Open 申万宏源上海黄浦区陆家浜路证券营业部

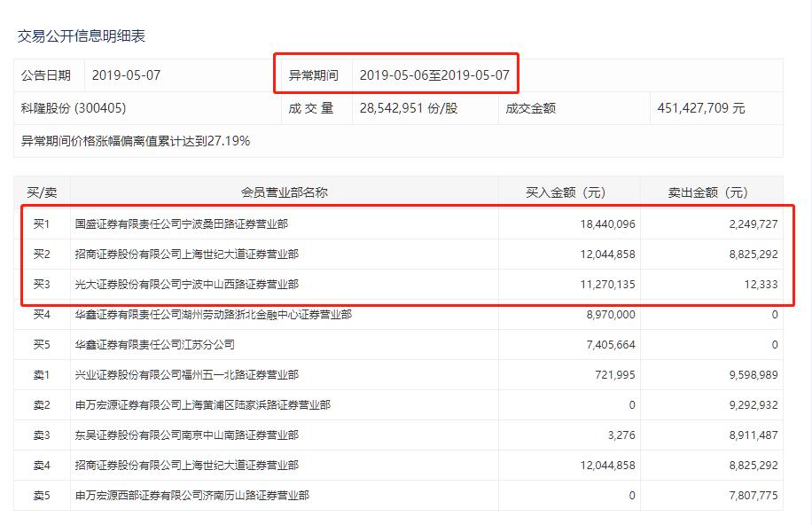203,405
